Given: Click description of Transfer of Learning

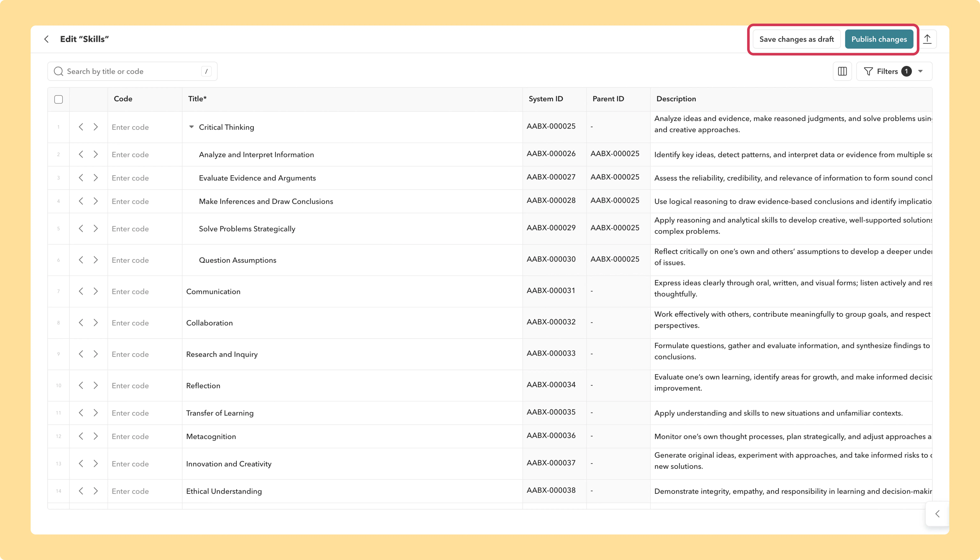Looking at the screenshot, I should (x=778, y=413).
